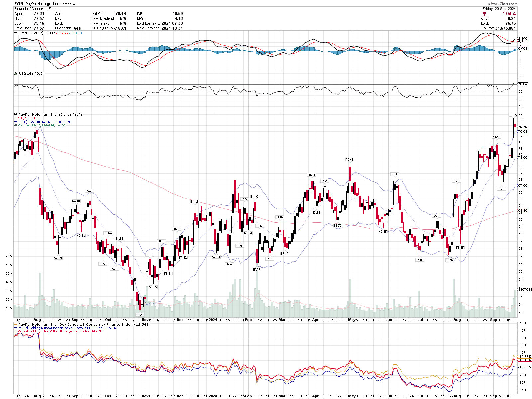Click the Financial Select Sector SPDR Fund legend

click(x=65, y=328)
